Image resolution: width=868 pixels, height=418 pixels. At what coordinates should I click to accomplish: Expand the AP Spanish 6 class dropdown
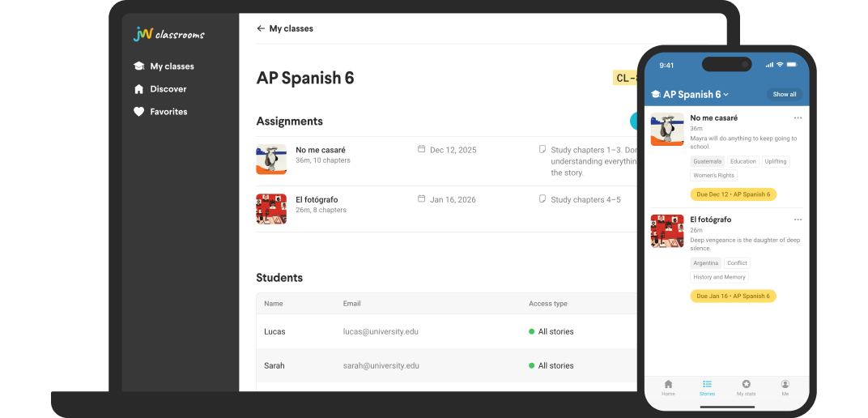point(726,95)
